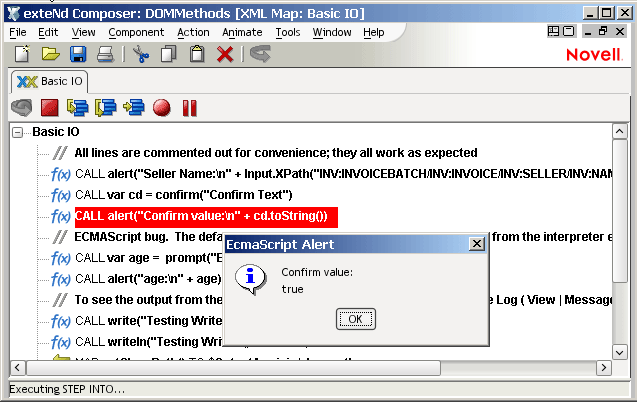Print with the printer toolbar icon
This screenshot has width=637, height=402.
coord(106,54)
